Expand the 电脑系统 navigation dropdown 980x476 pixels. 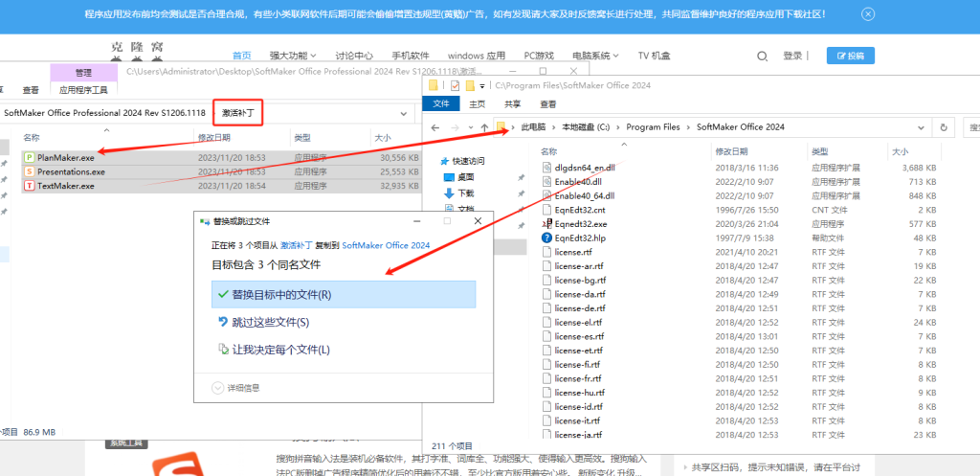click(x=595, y=56)
